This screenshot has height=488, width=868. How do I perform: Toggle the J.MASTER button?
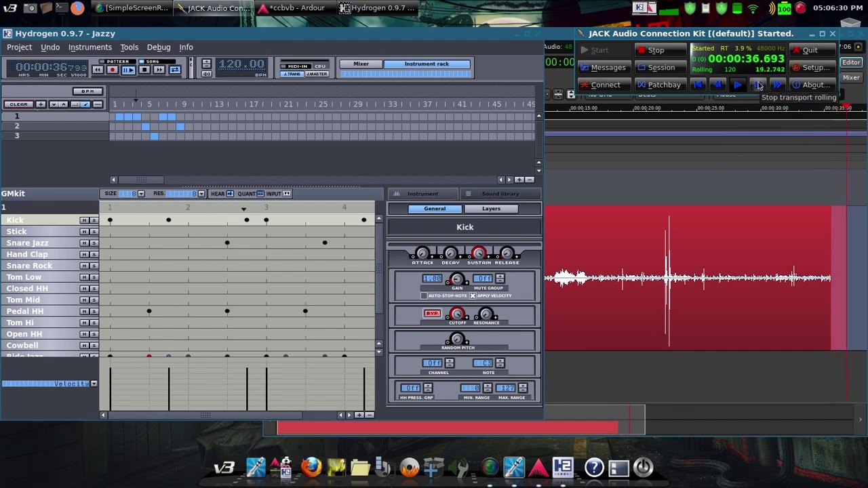(x=317, y=74)
